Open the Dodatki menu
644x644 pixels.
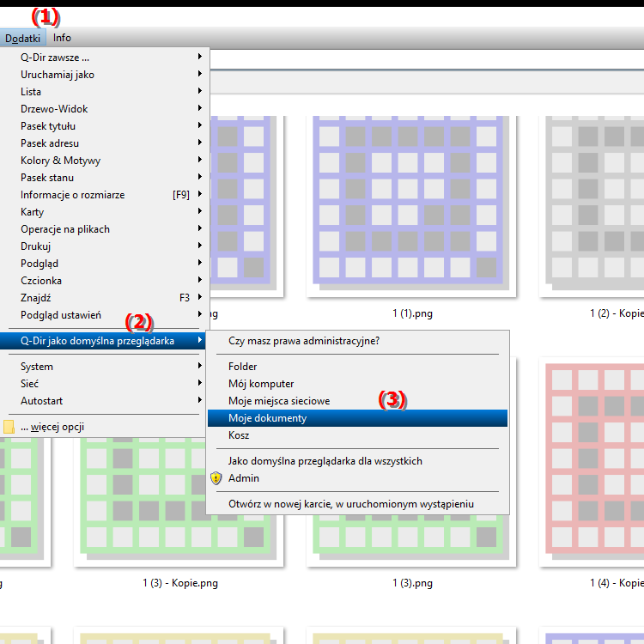click(x=22, y=38)
